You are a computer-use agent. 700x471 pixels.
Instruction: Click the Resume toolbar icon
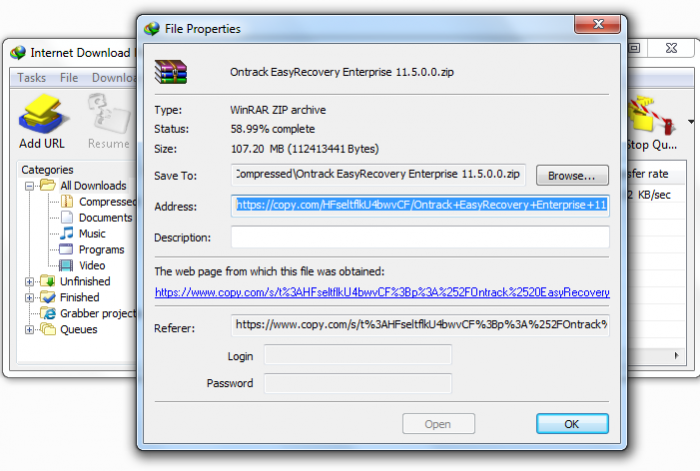[108, 114]
